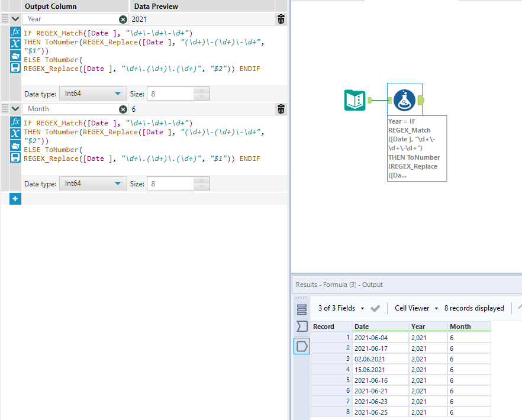Sort by clicking Month column header
The height and width of the screenshot is (420, 522).
point(468,327)
